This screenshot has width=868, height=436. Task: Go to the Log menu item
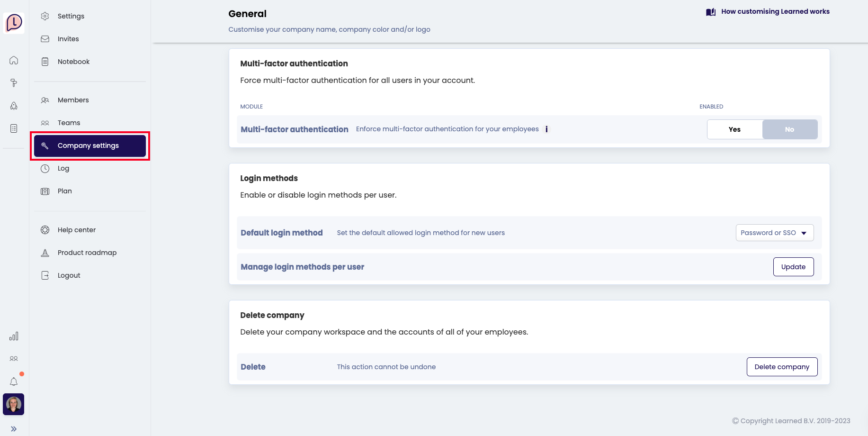(x=63, y=168)
